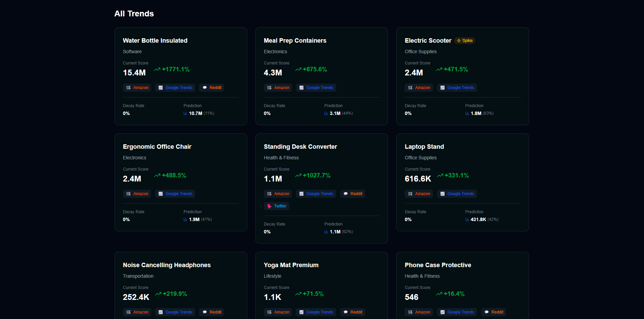Click Google Trends tag on Yoga Mat Premium card
Viewport: 644px width, 319px height.
click(316, 312)
